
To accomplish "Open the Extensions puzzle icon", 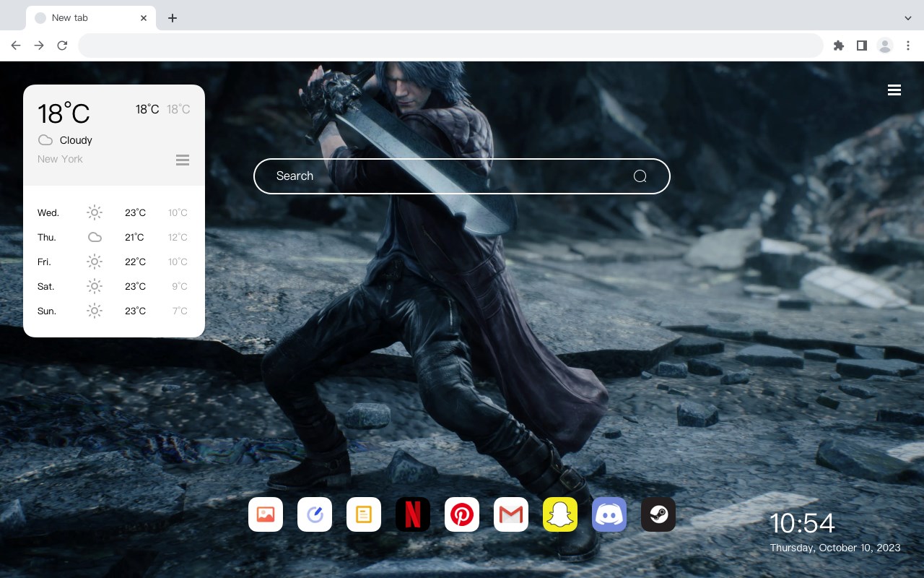I will (838, 46).
